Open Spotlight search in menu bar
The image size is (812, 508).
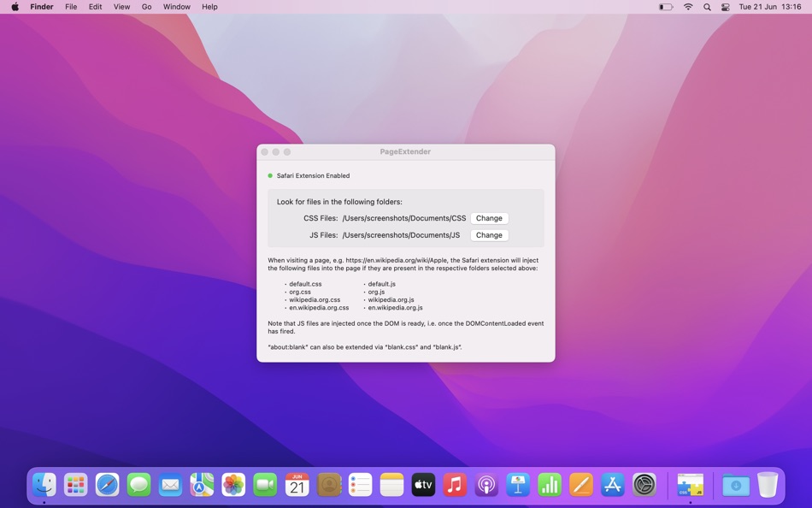coord(707,7)
